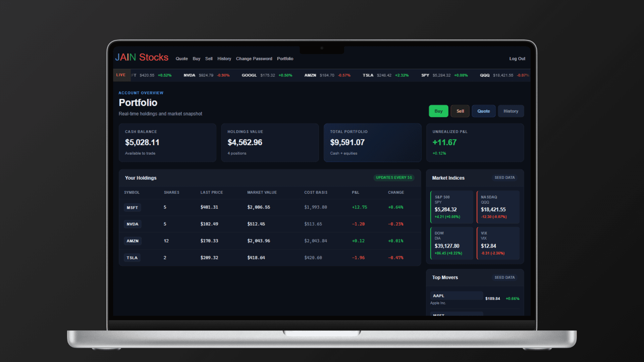The width and height of the screenshot is (644, 362).
Task: Click the P&L column header
Action: click(x=356, y=192)
